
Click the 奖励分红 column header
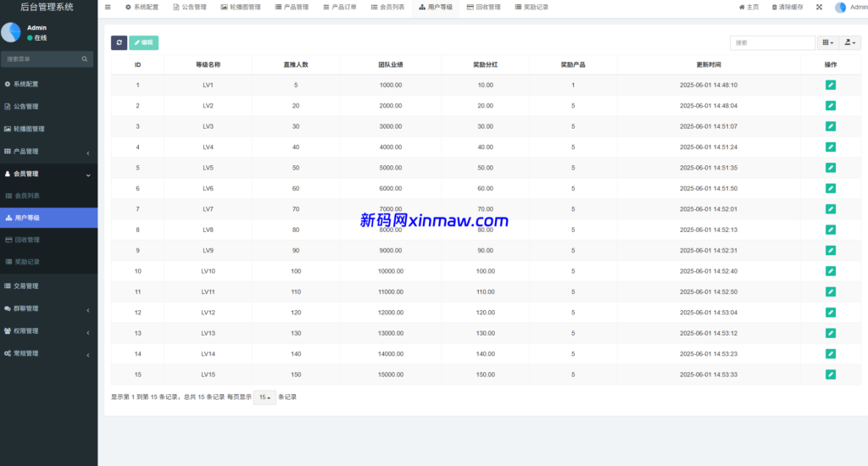point(486,64)
